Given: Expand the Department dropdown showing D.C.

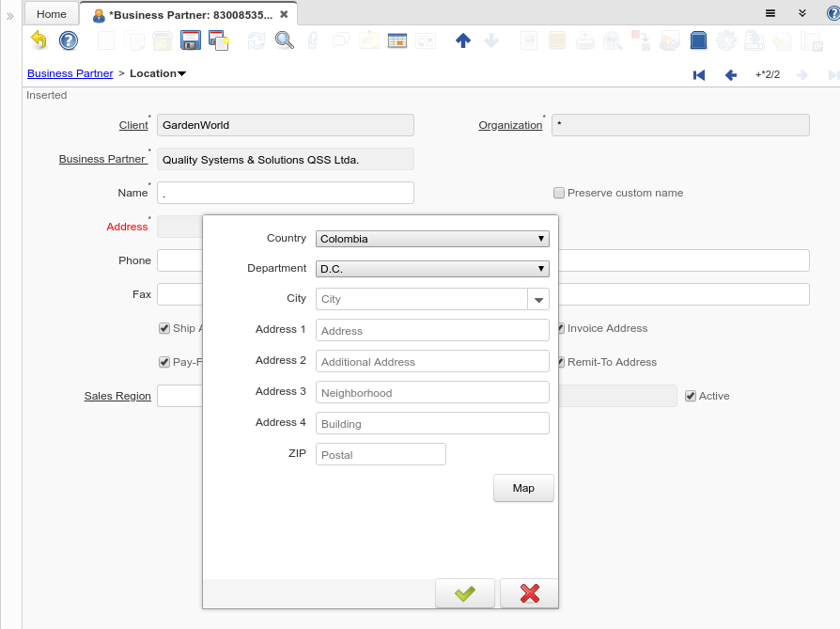Looking at the screenshot, I should pos(432,269).
